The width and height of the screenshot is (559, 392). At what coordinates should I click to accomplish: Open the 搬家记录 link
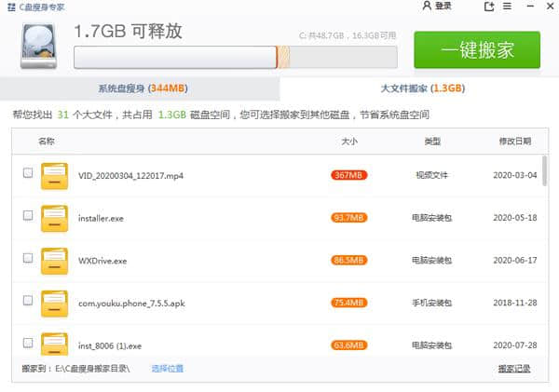click(x=514, y=369)
